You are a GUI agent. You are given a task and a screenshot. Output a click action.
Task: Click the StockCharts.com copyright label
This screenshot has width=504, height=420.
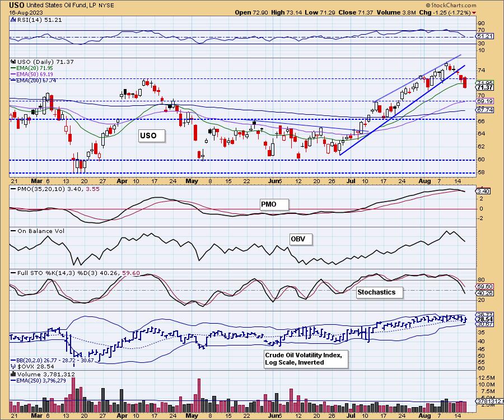(451, 5)
